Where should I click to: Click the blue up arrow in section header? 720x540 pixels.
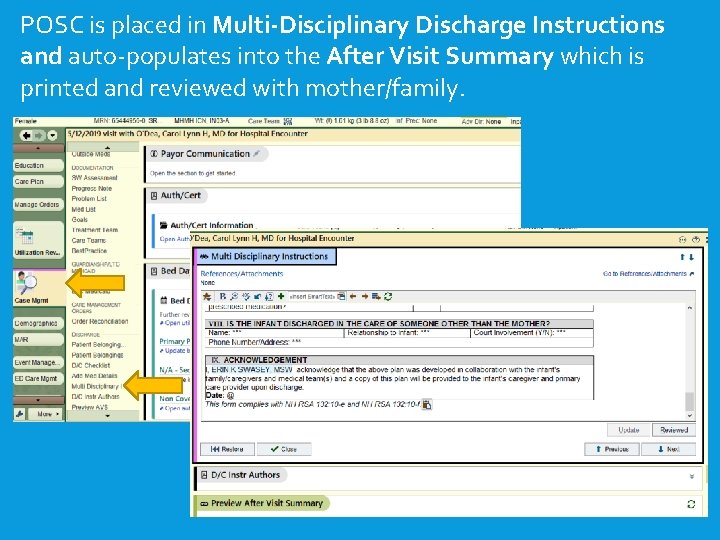(682, 258)
